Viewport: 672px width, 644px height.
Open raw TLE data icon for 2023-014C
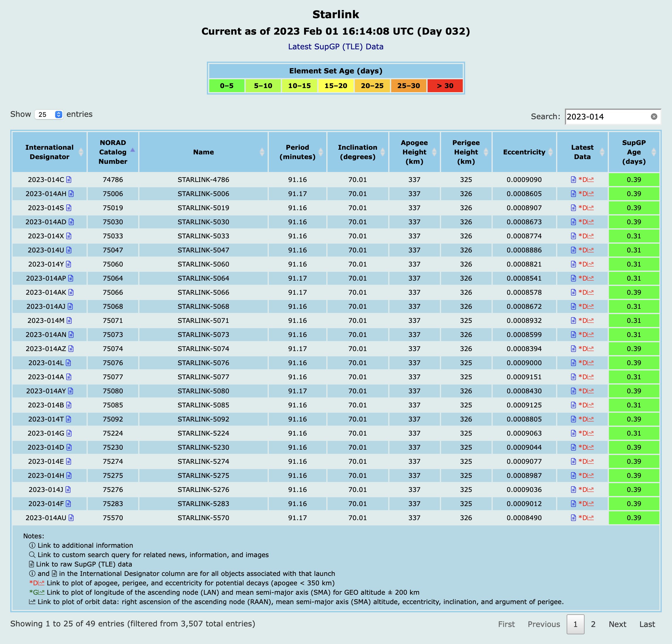click(x=69, y=180)
